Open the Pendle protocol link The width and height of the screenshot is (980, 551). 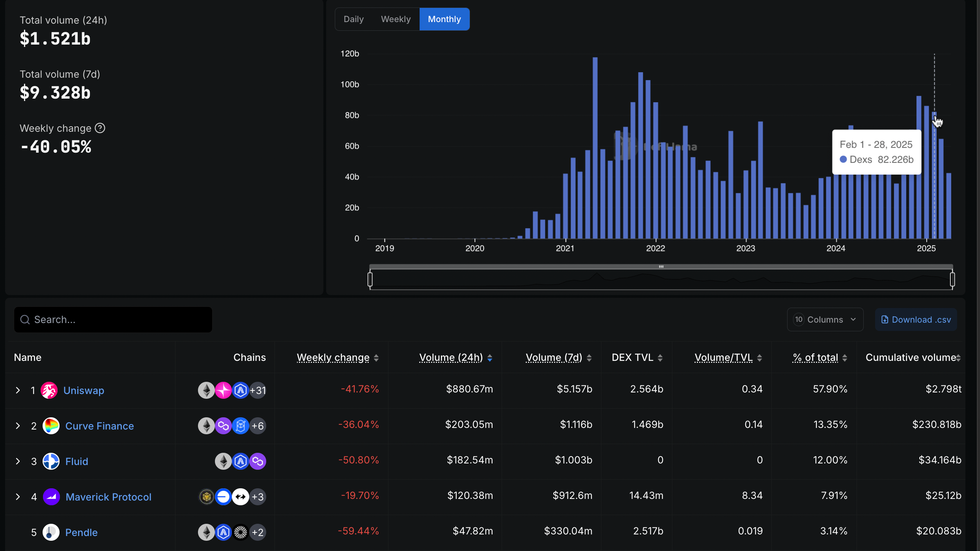[81, 532]
